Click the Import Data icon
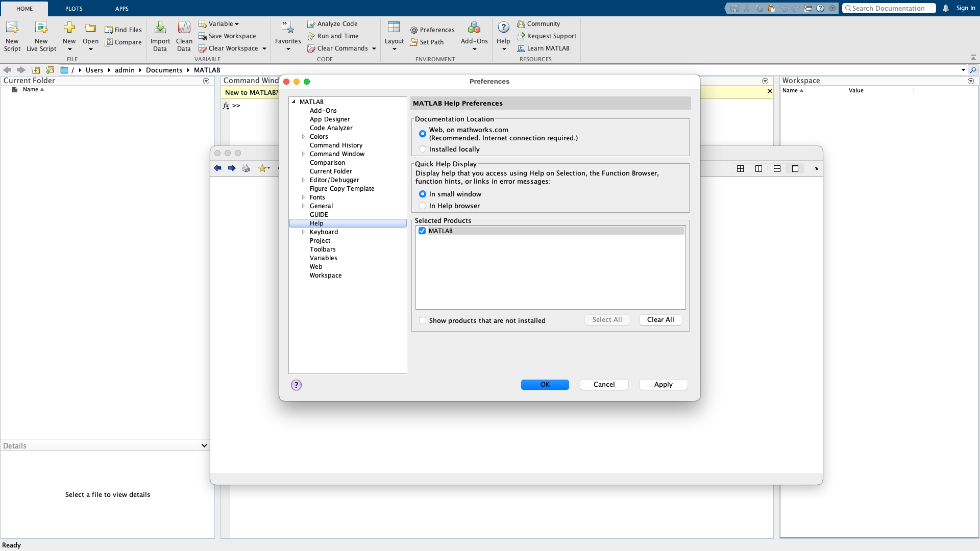Screen dimensions: 980x551 tap(160, 28)
